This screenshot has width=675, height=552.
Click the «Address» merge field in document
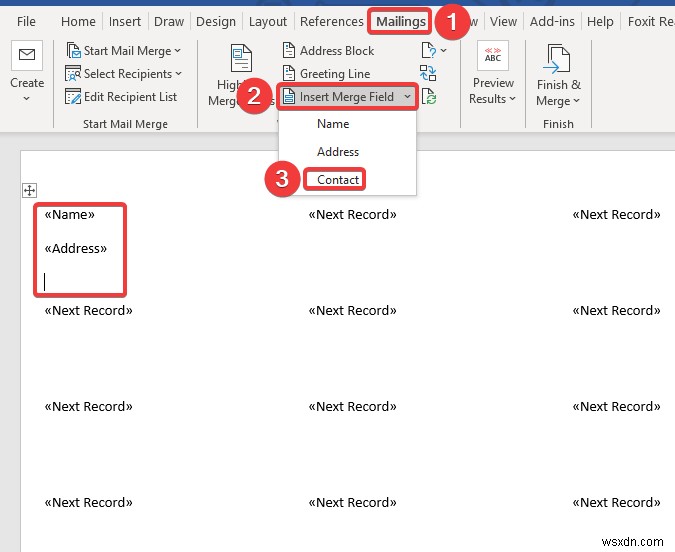76,248
